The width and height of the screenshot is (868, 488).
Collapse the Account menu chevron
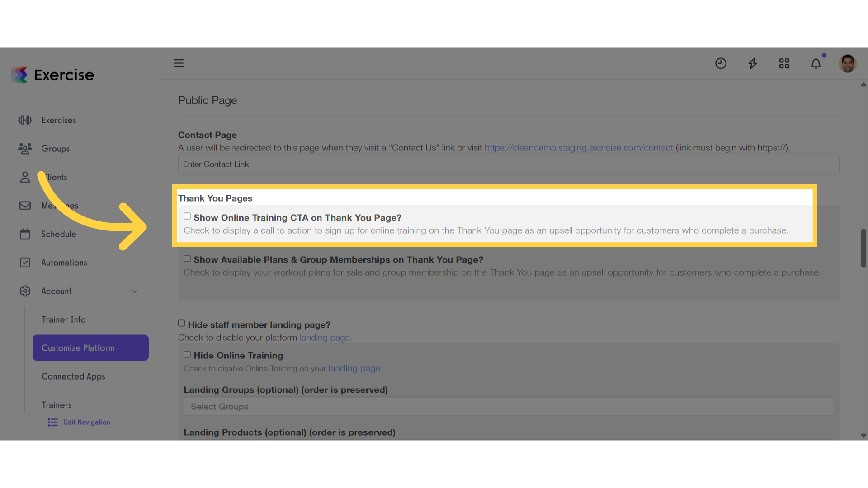pyautogui.click(x=135, y=291)
